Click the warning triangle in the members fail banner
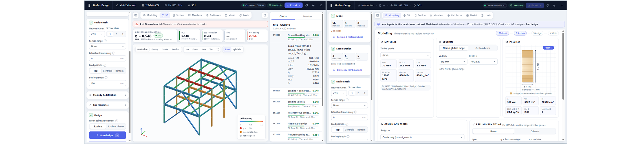Screen dimensions: 644x144 [137, 24]
